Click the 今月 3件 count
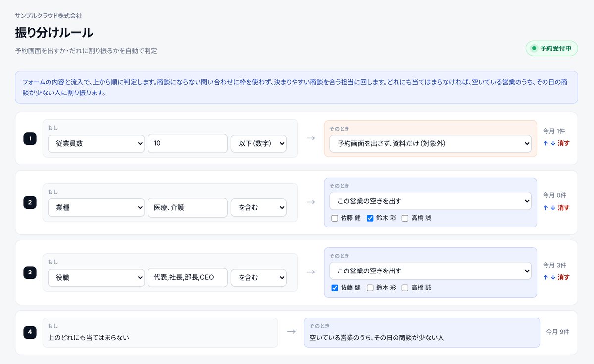Image resolution: width=594 pixels, height=364 pixels. [x=554, y=265]
